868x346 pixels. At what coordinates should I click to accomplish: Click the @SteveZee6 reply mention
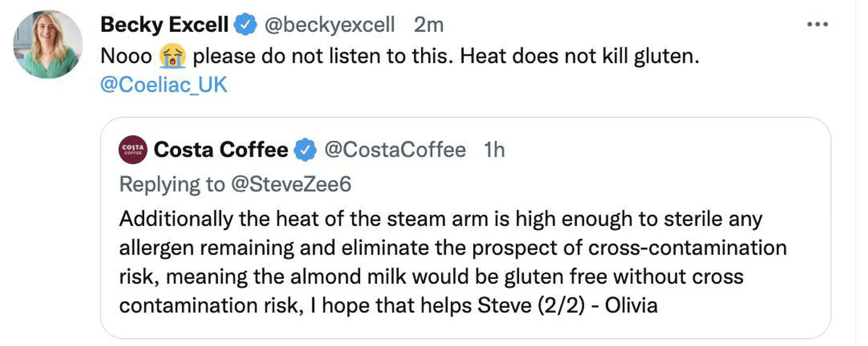point(291,184)
